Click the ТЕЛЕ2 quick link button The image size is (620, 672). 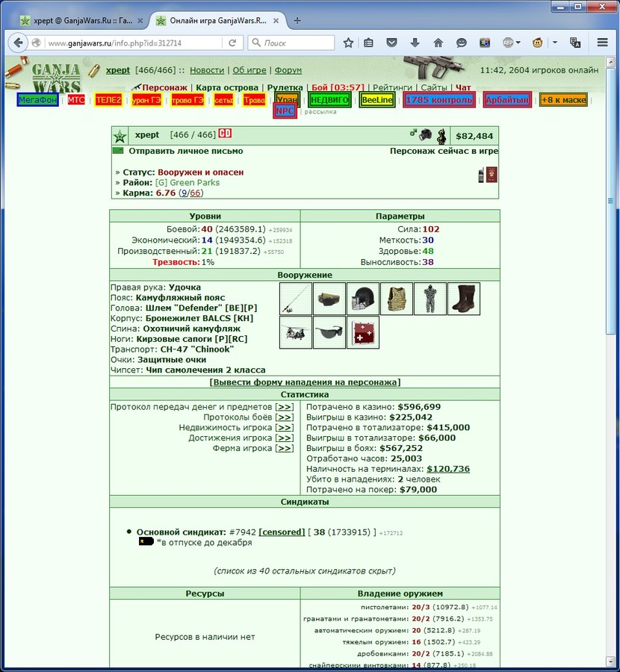pos(108,100)
